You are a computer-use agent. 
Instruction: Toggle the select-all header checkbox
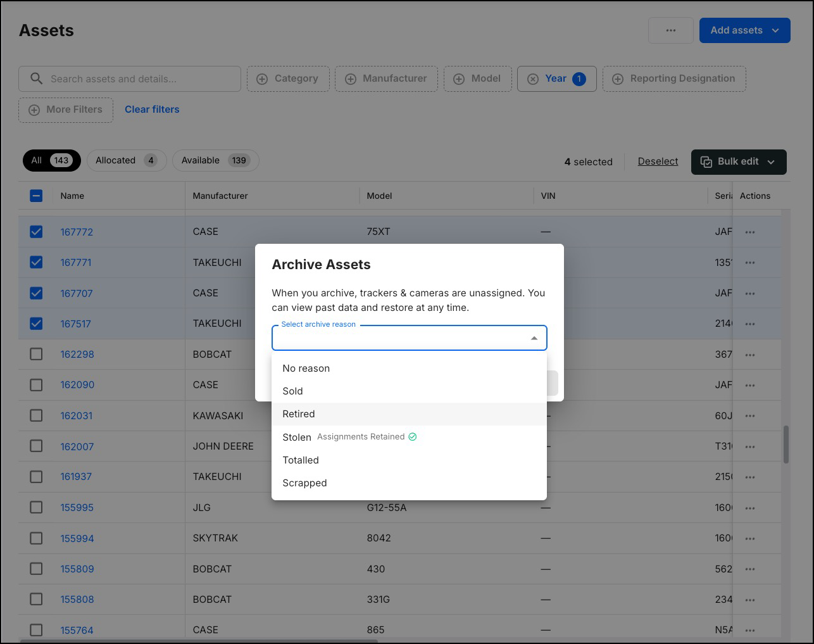[36, 196]
